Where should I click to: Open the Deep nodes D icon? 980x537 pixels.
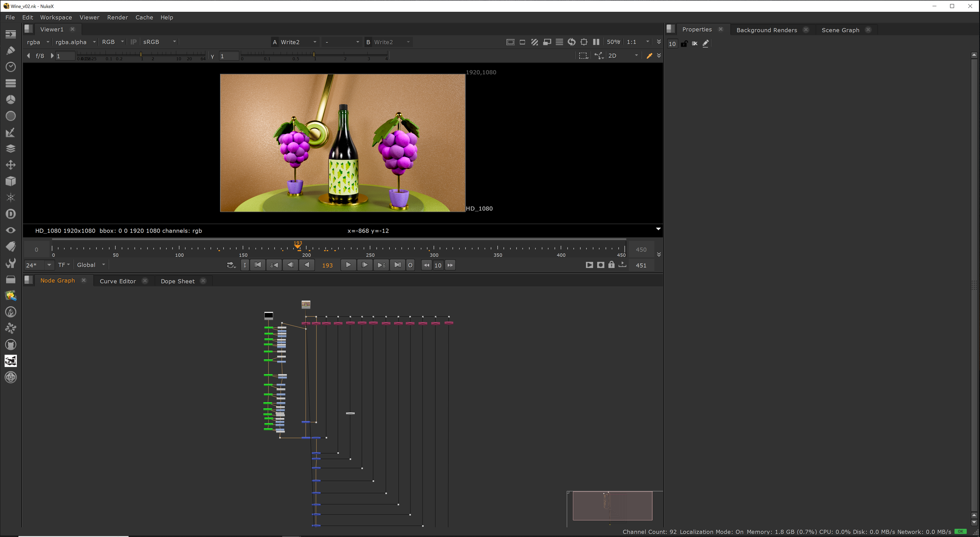pos(11,214)
